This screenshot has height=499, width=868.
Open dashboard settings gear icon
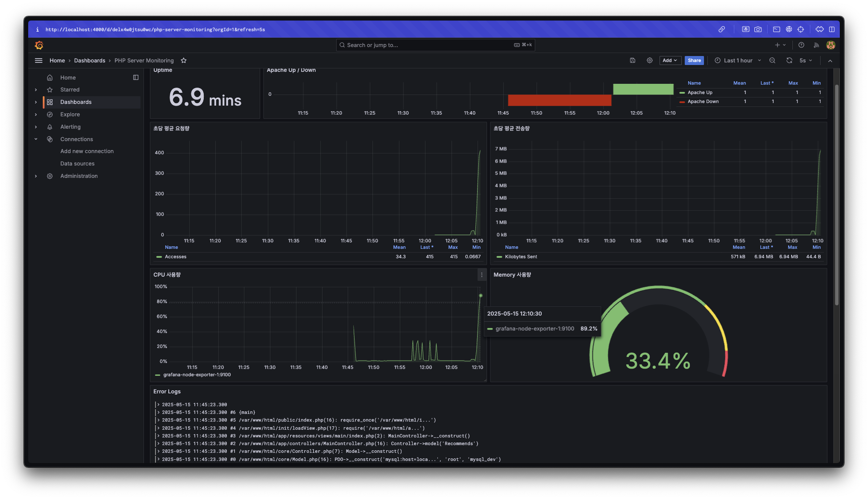point(650,60)
